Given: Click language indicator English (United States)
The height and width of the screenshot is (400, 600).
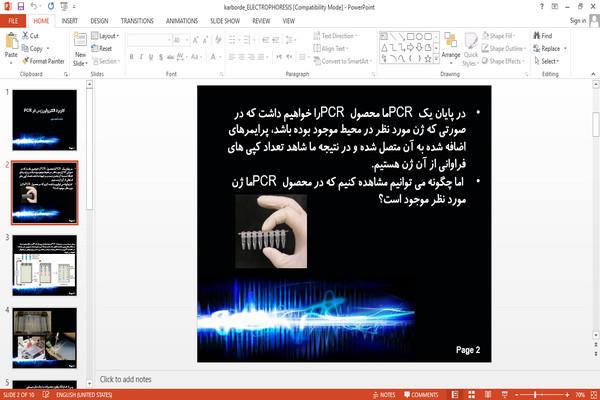Looking at the screenshot, I should 84,395.
